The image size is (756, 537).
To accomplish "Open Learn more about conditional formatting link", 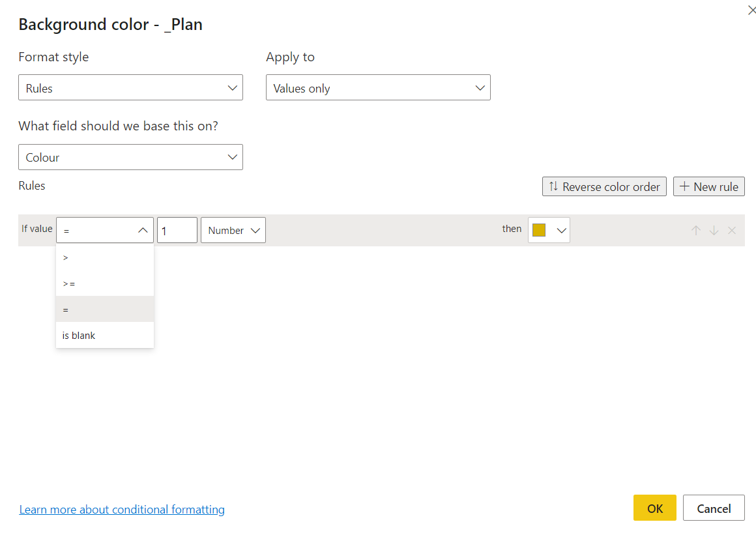I will [x=122, y=510].
